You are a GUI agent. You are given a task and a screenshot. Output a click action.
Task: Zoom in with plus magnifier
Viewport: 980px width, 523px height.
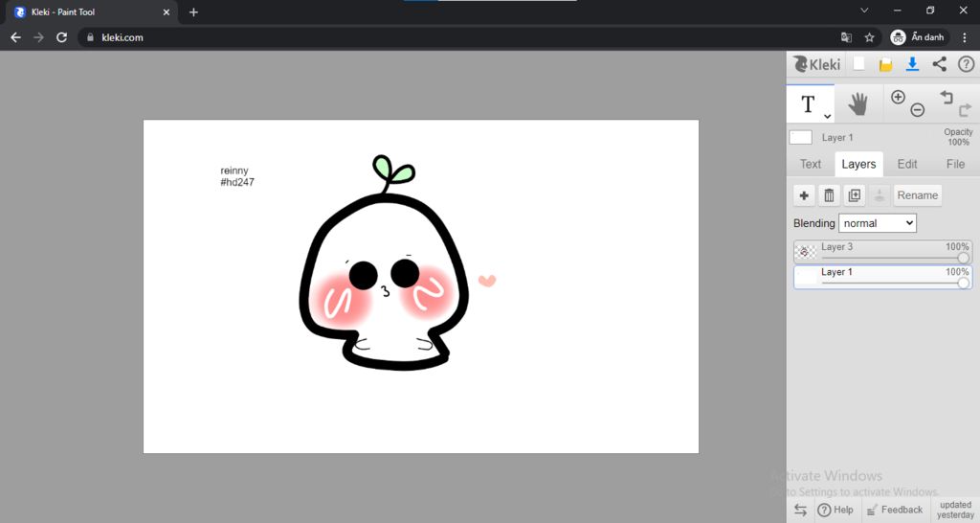pos(898,97)
